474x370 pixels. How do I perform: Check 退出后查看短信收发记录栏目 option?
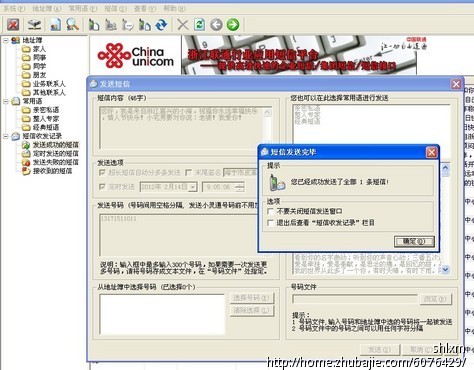pos(270,223)
